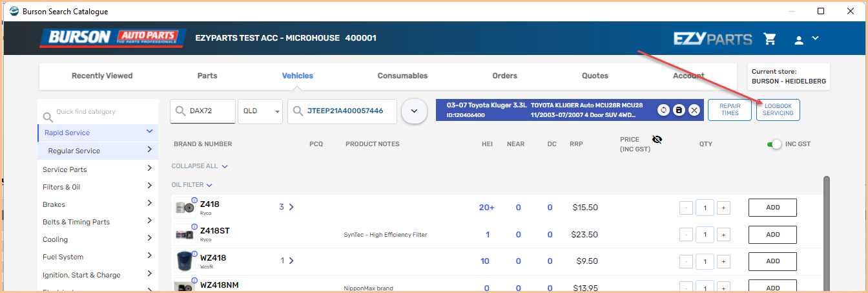Viewport: 868px width, 293px height.
Task: Add Z418 to the cart
Action: click(x=772, y=208)
